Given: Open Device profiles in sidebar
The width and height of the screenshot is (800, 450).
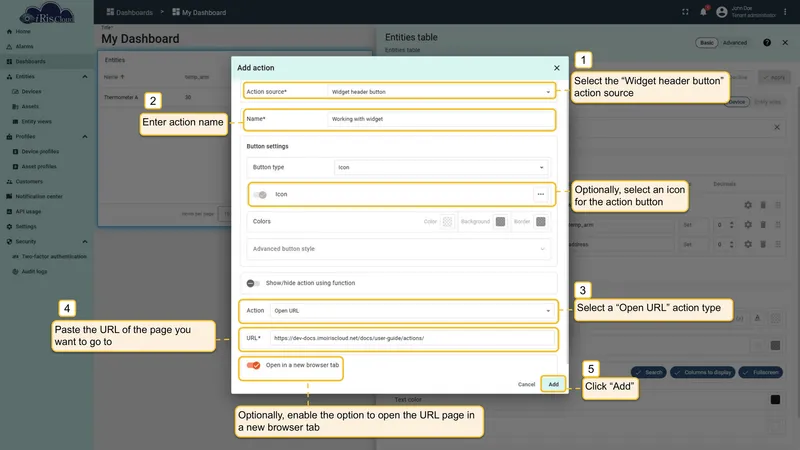Looking at the screenshot, I should 40,152.
